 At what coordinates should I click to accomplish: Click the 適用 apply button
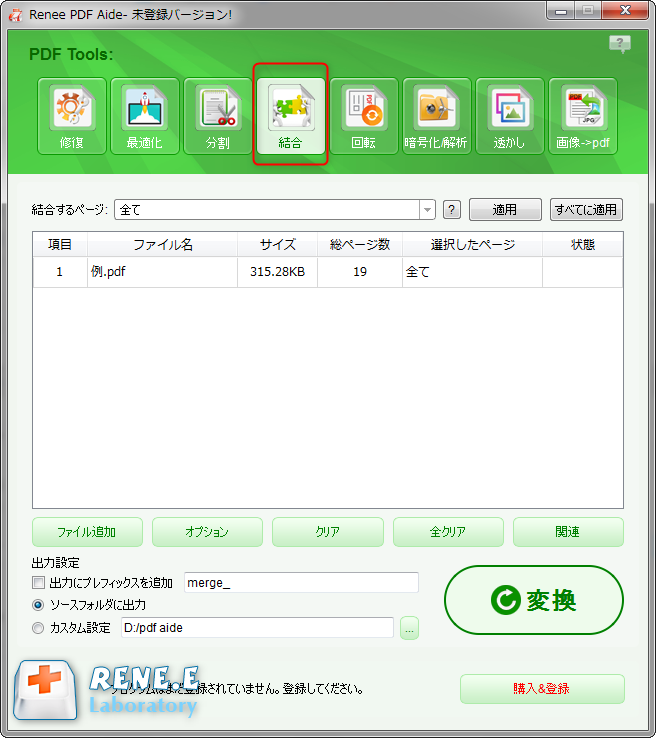505,209
